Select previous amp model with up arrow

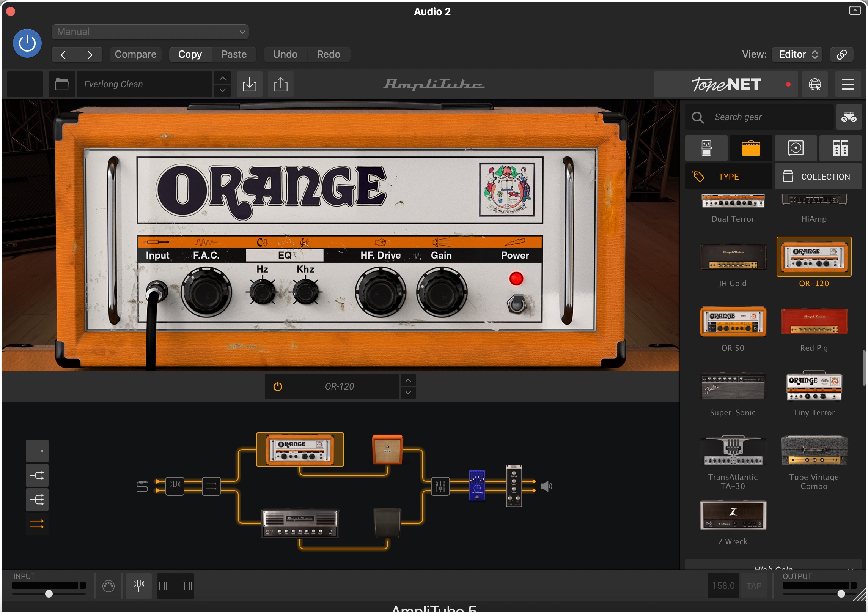[408, 380]
